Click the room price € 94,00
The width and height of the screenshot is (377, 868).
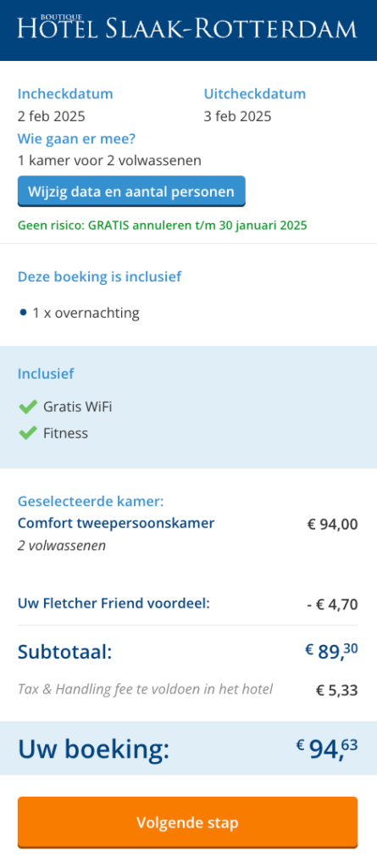[x=333, y=524]
